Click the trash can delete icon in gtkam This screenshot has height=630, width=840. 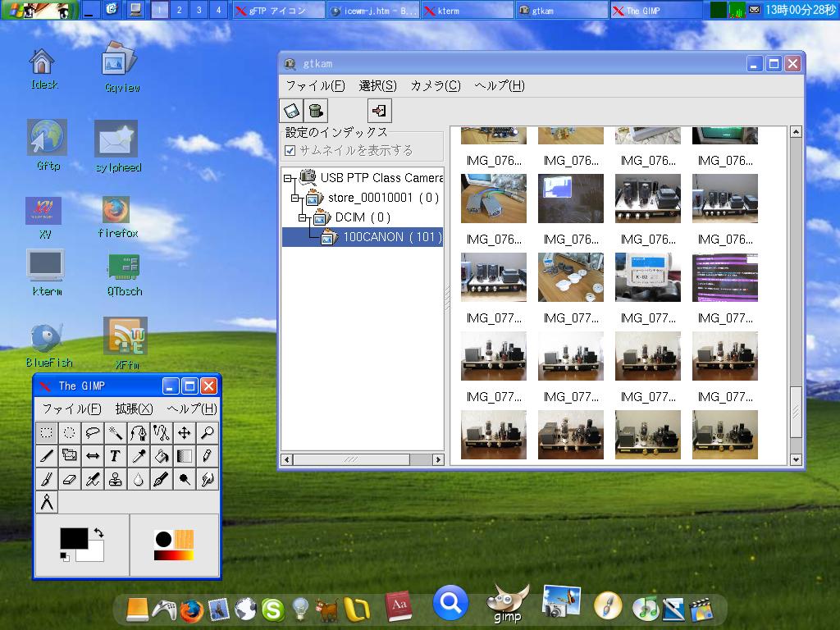[315, 111]
